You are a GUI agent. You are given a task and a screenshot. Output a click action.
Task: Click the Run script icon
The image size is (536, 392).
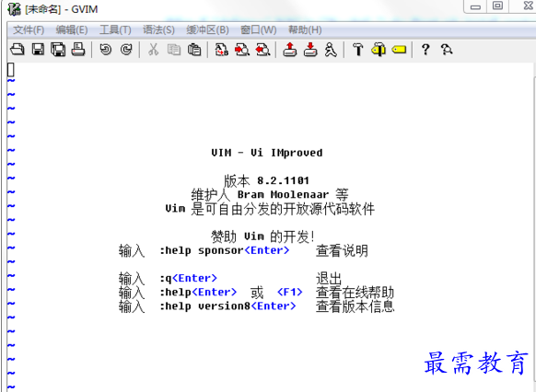(x=331, y=50)
